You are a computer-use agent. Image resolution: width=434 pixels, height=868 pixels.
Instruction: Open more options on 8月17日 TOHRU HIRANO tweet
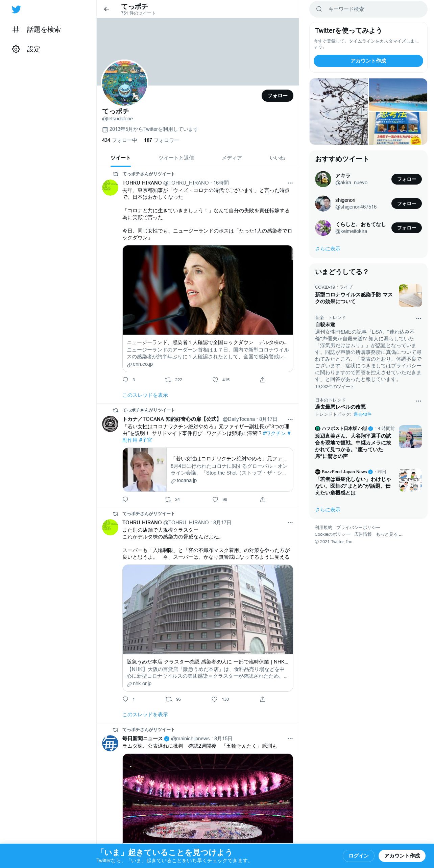tap(290, 523)
